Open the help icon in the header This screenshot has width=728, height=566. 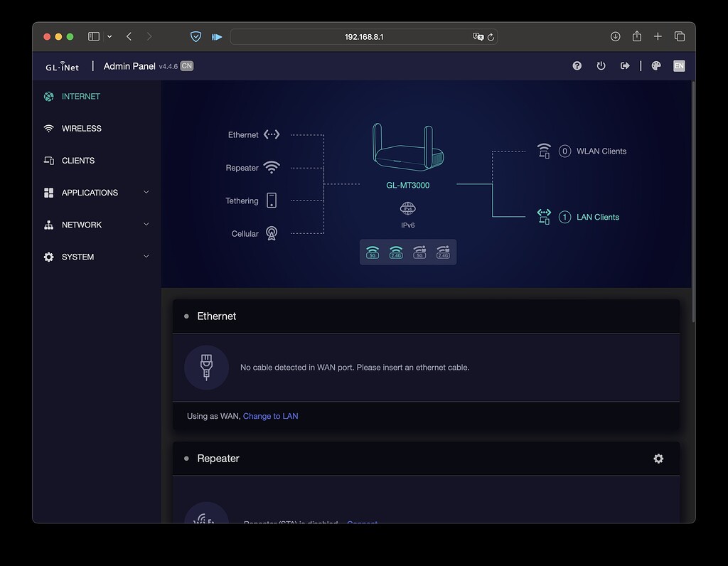[x=577, y=65]
